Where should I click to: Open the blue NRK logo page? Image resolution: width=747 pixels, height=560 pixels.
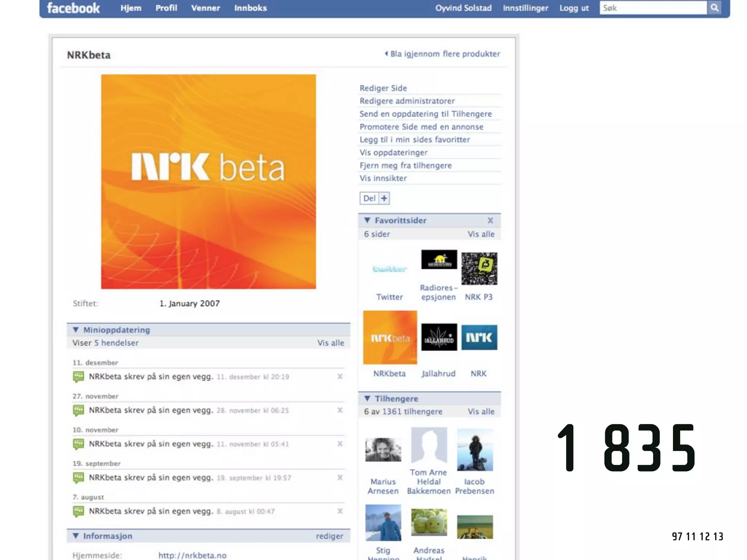pyautogui.click(x=479, y=337)
